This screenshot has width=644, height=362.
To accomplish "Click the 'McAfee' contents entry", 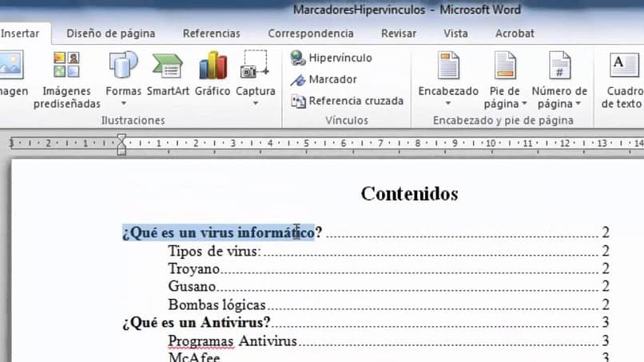I will point(194,356).
